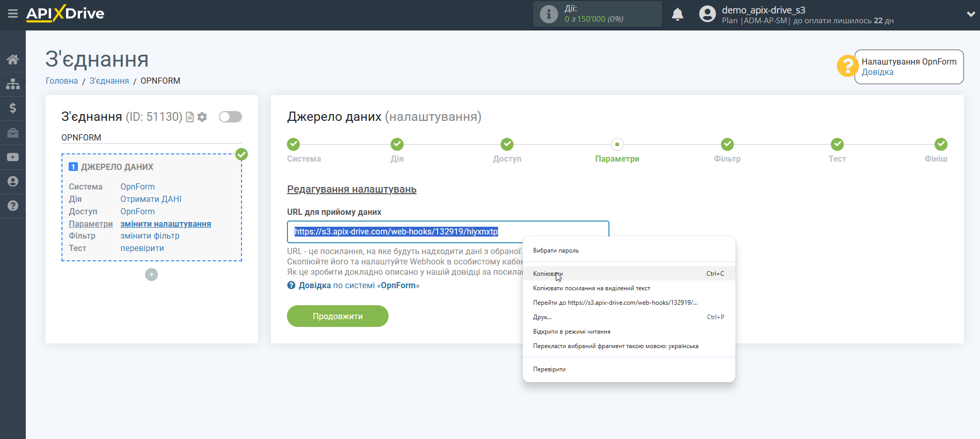This screenshot has width=980, height=439.
Task: Open the video tutorials sidebar icon
Action: coord(13,157)
